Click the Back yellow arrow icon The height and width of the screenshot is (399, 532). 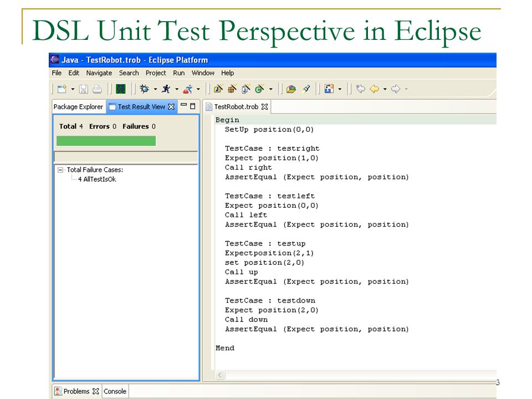374,89
